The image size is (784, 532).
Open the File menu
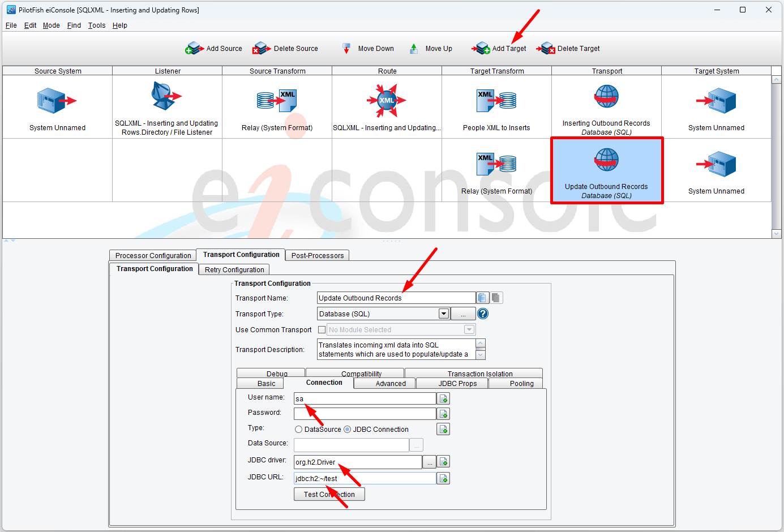click(11, 25)
